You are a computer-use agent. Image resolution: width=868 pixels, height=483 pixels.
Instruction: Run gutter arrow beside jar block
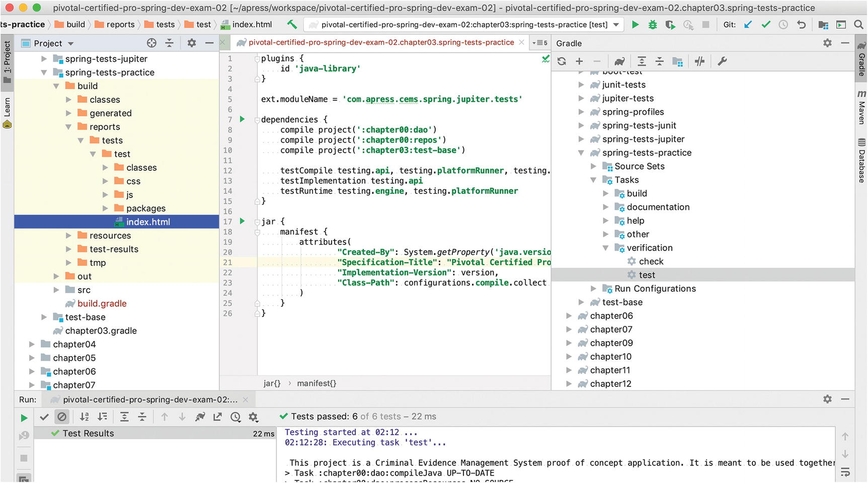242,221
